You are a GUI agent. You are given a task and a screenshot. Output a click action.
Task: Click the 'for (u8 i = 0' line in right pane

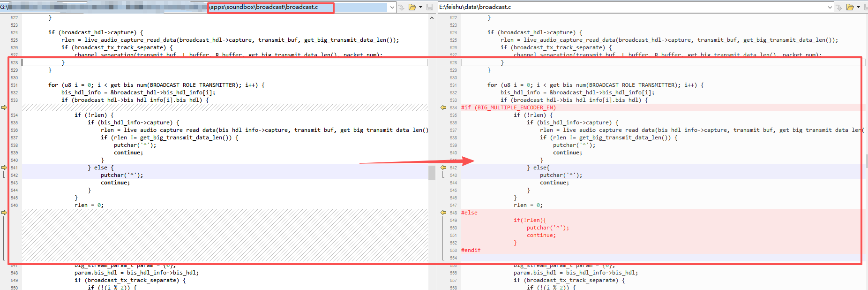click(x=596, y=85)
